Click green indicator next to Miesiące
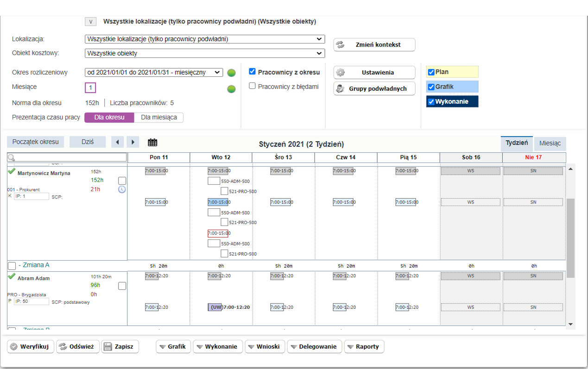 231,89
